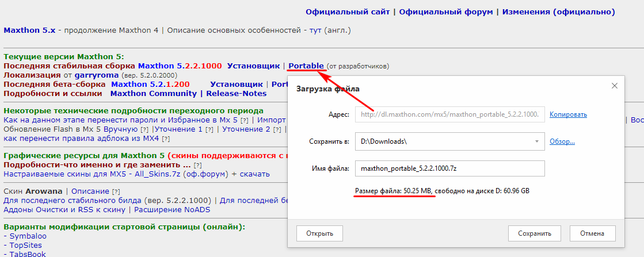Open the Maxthon 5.2.1.200 beta link
Viewport: 644px width, 257px height.
[x=150, y=84]
